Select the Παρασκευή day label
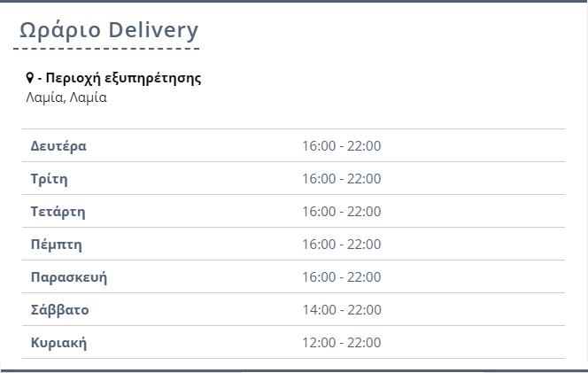The image size is (588, 373). (69, 277)
